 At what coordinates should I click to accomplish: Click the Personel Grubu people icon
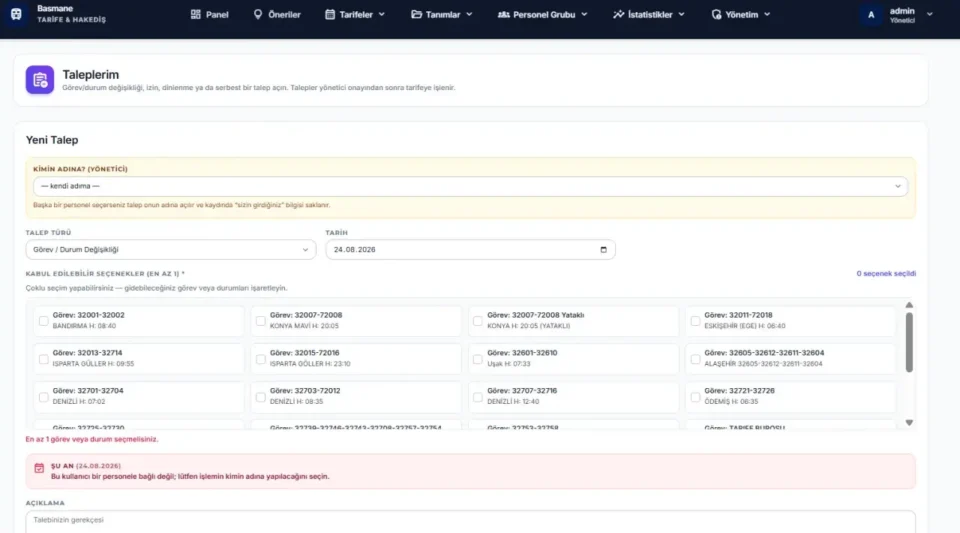503,14
